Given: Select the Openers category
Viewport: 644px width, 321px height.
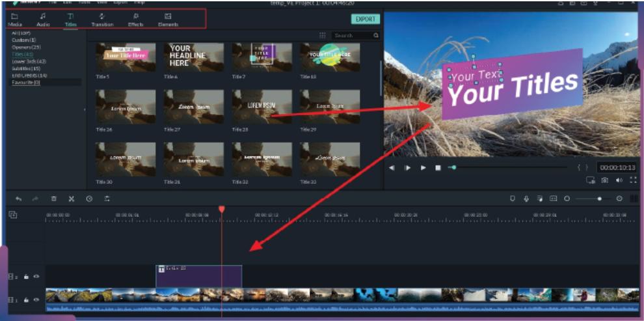Looking at the screenshot, I should click(26, 47).
